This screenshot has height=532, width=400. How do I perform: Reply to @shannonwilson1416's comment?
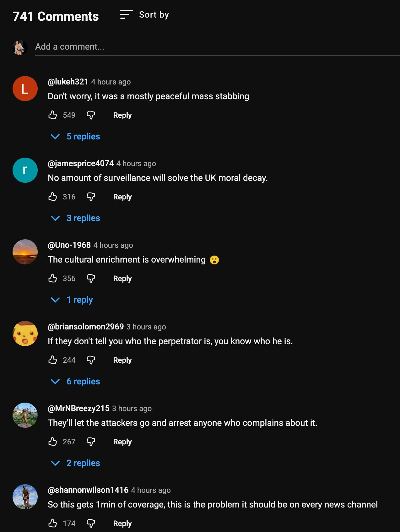click(x=122, y=523)
